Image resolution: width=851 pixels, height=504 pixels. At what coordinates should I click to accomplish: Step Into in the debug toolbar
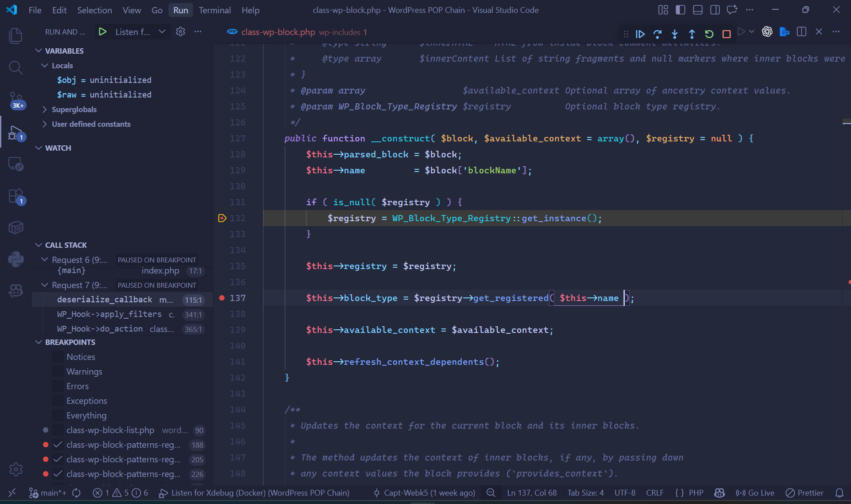pos(675,34)
